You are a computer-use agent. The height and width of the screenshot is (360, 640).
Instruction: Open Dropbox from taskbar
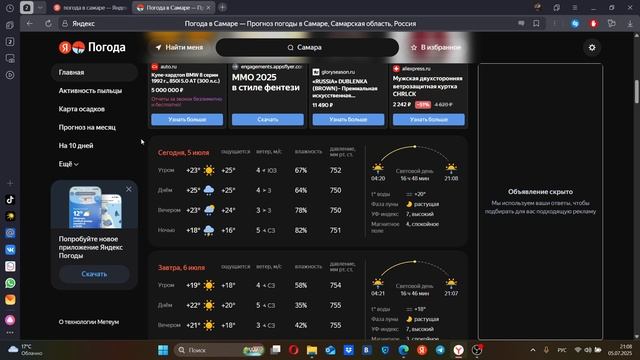tap(349, 350)
